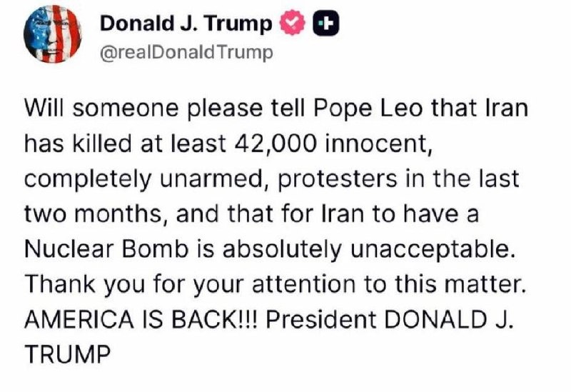The image size is (571, 392).
Task: Click "President DONALD J." signature text
Action: coord(389,319)
